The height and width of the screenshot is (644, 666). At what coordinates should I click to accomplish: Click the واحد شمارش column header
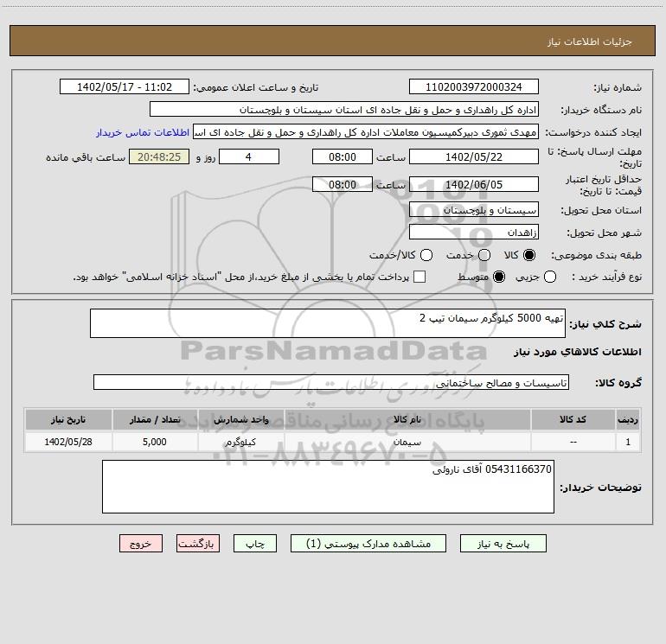(x=240, y=419)
